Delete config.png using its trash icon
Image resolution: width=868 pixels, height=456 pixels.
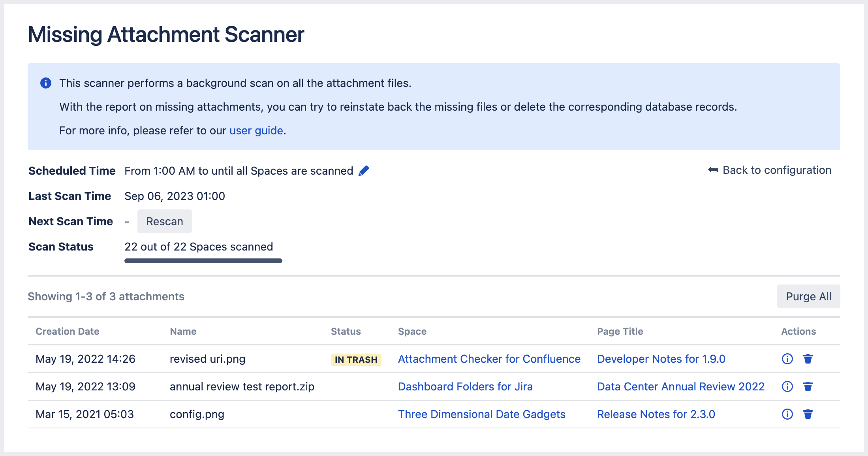pos(808,414)
